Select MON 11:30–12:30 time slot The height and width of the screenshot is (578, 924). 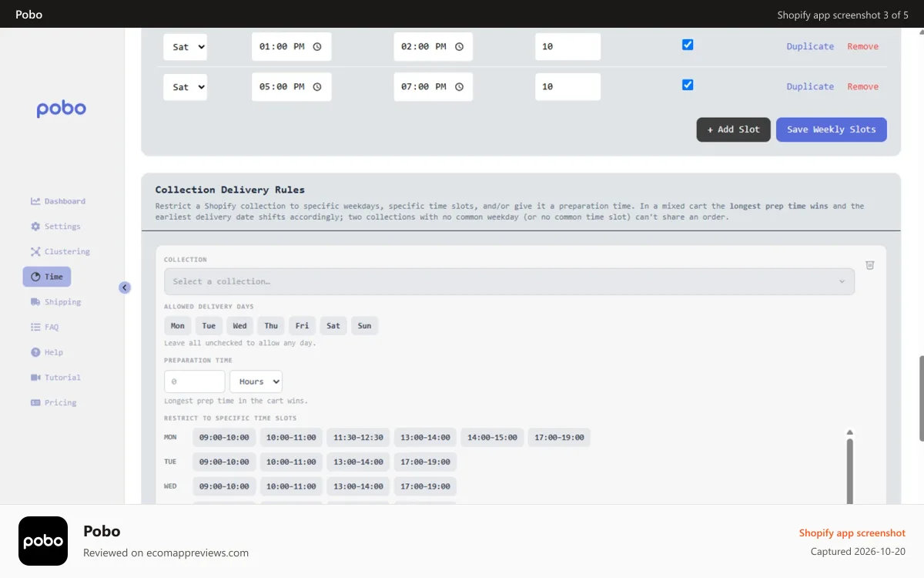click(x=358, y=438)
